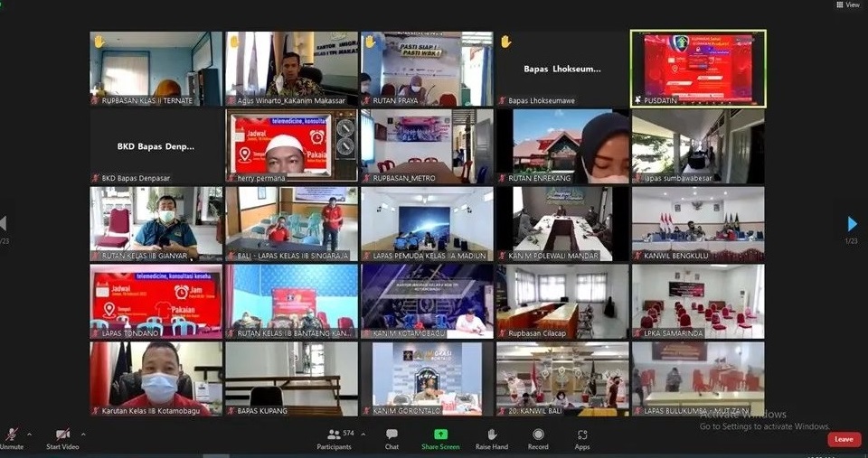Click muted mic icon beside BKD Bapas Denpasar
The image size is (868, 458).
click(x=96, y=178)
